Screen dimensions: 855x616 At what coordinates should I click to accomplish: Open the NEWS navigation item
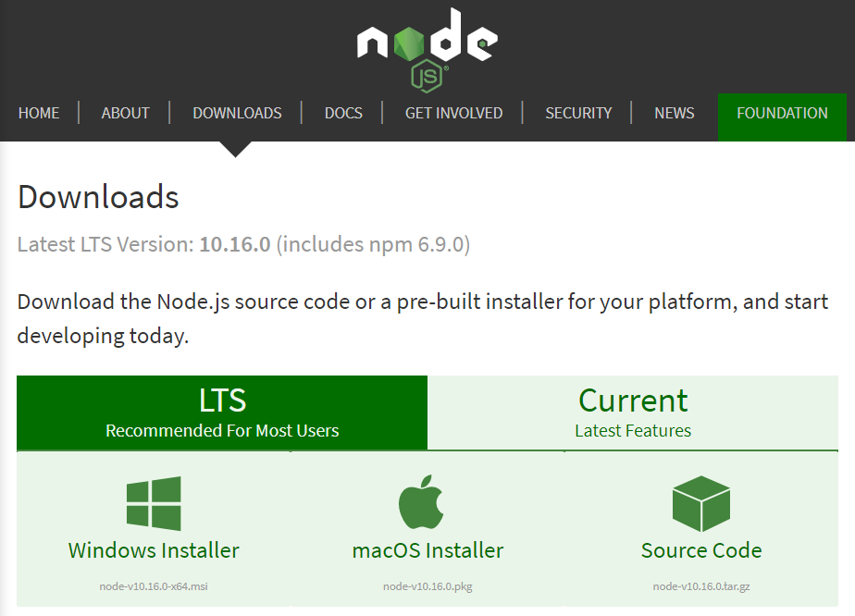(674, 113)
